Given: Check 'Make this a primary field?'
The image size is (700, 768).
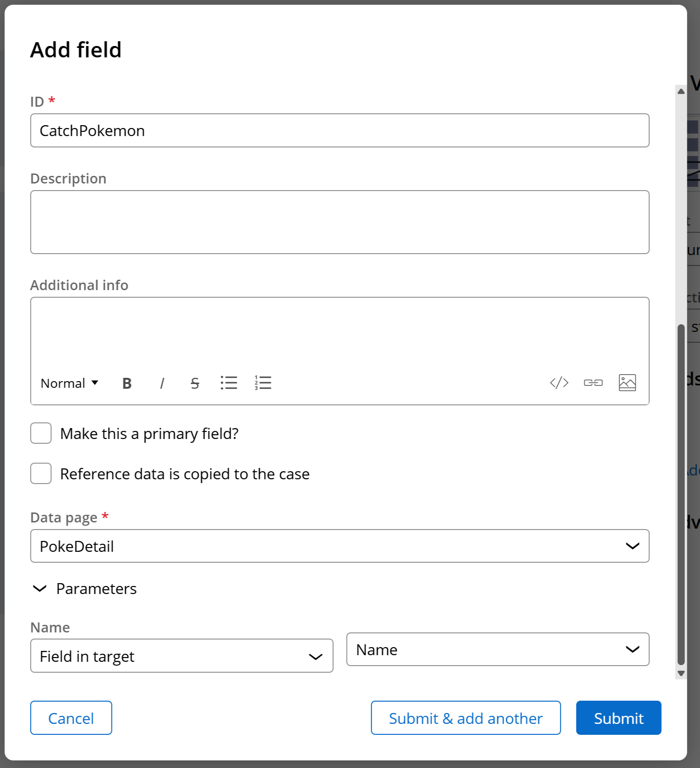Looking at the screenshot, I should (41, 433).
